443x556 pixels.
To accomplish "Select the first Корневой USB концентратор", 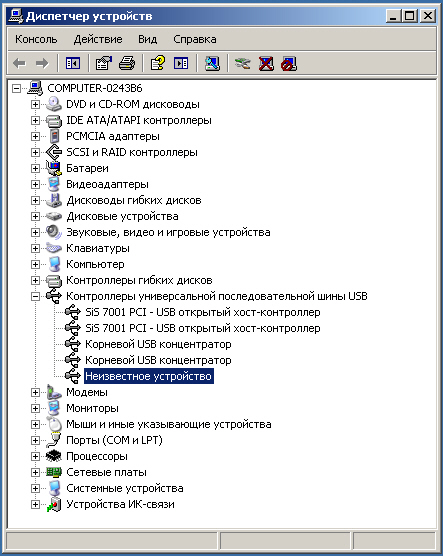I will pos(158,344).
